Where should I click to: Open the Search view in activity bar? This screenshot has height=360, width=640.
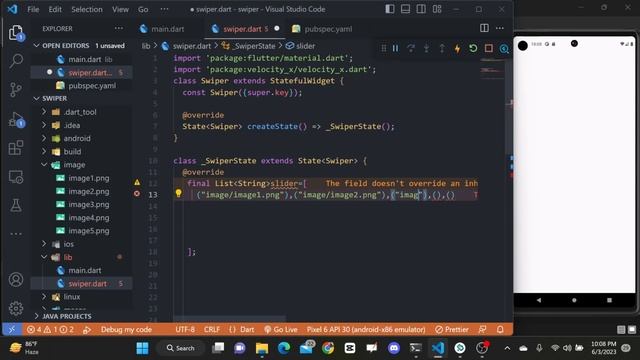(16, 61)
